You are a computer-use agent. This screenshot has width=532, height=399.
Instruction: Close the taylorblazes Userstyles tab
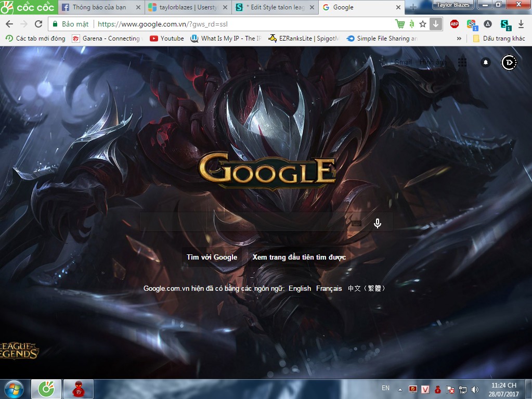click(225, 7)
